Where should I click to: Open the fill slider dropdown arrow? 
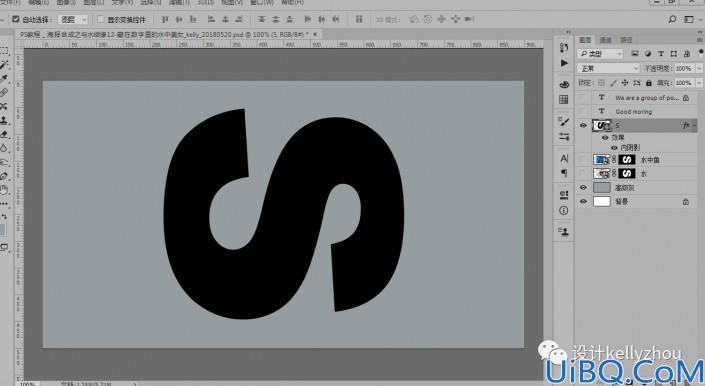[x=699, y=83]
